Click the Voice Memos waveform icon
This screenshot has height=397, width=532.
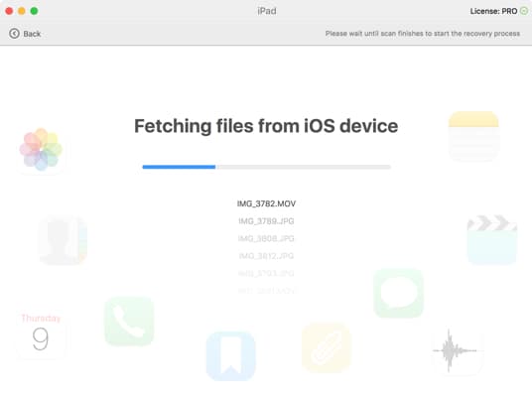[458, 351]
